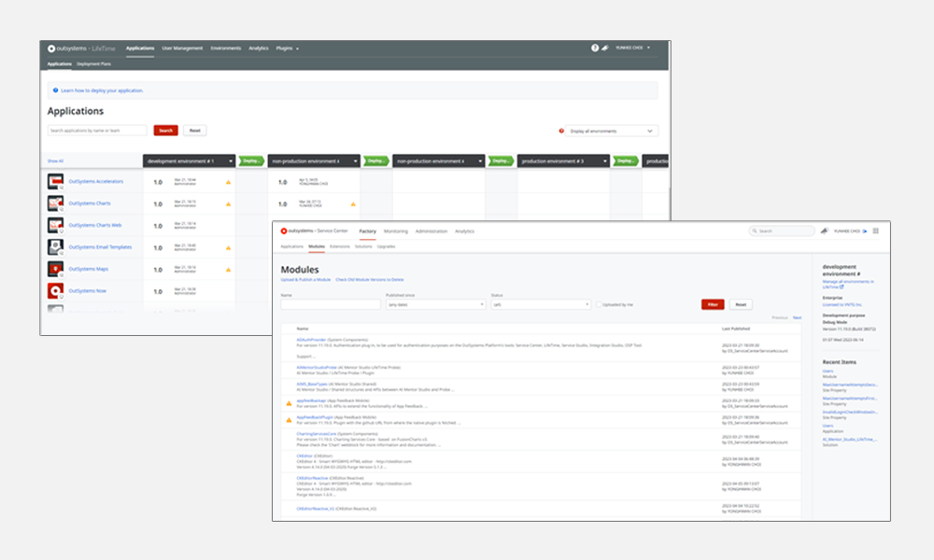The image size is (934, 560).
Task: Open the CKEditorReactive_V2 module link
Action: click(x=315, y=509)
